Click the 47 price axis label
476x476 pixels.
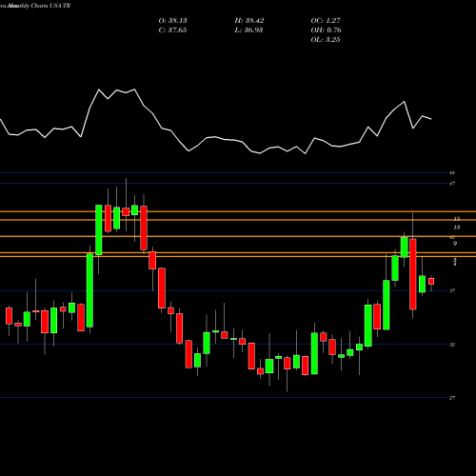(452, 184)
